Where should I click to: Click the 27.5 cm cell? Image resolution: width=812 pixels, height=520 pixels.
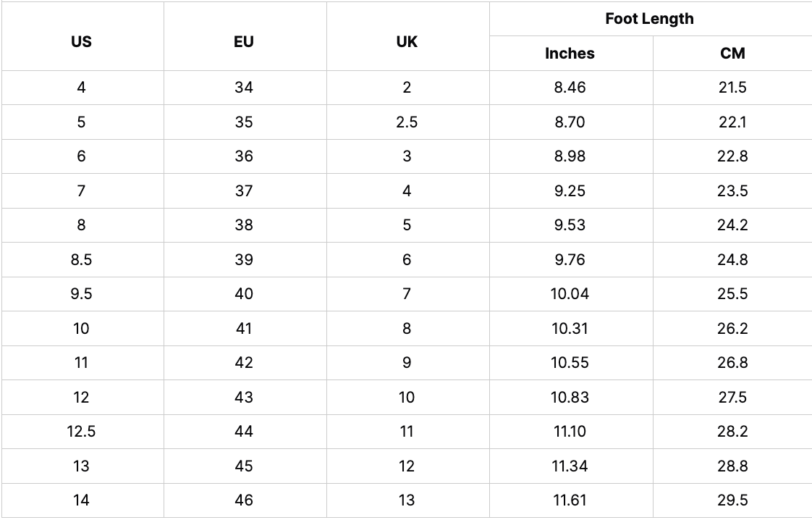coord(732,398)
